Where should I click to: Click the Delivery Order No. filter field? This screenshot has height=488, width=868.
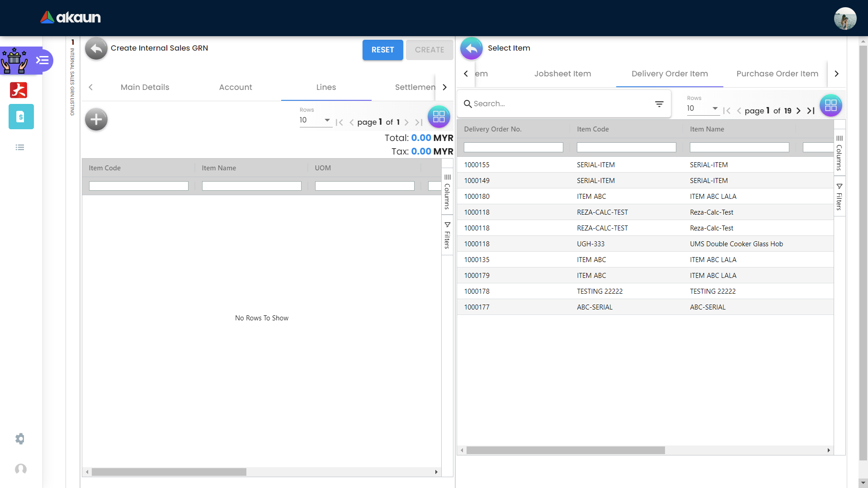pyautogui.click(x=513, y=147)
